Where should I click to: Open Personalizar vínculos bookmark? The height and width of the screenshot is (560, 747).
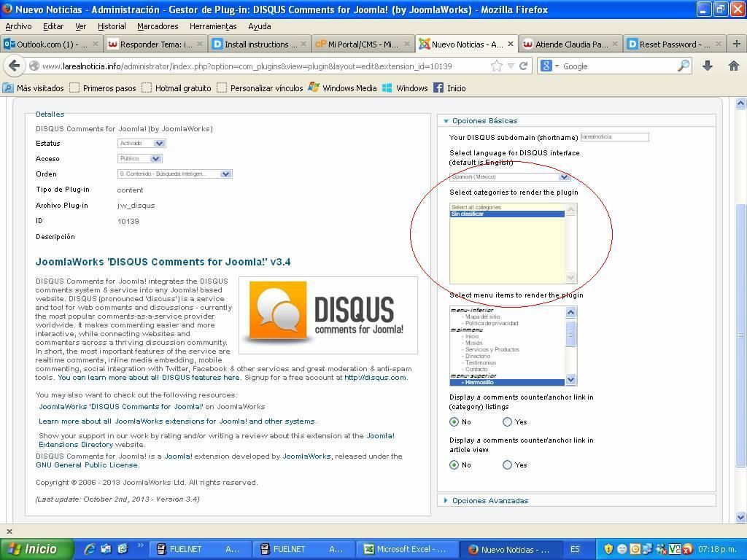tap(260, 88)
